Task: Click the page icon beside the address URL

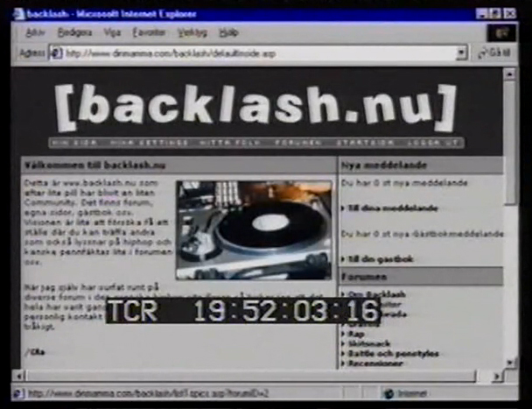Action: [56, 53]
